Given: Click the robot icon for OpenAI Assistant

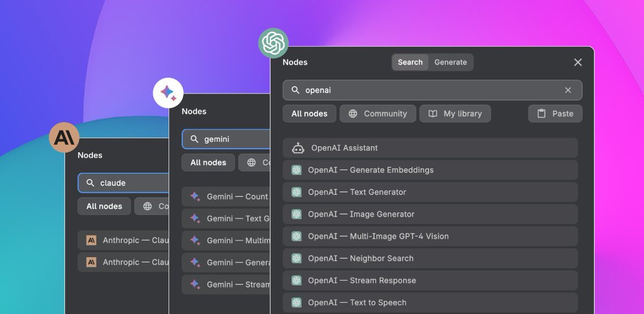Looking at the screenshot, I should pos(298,148).
